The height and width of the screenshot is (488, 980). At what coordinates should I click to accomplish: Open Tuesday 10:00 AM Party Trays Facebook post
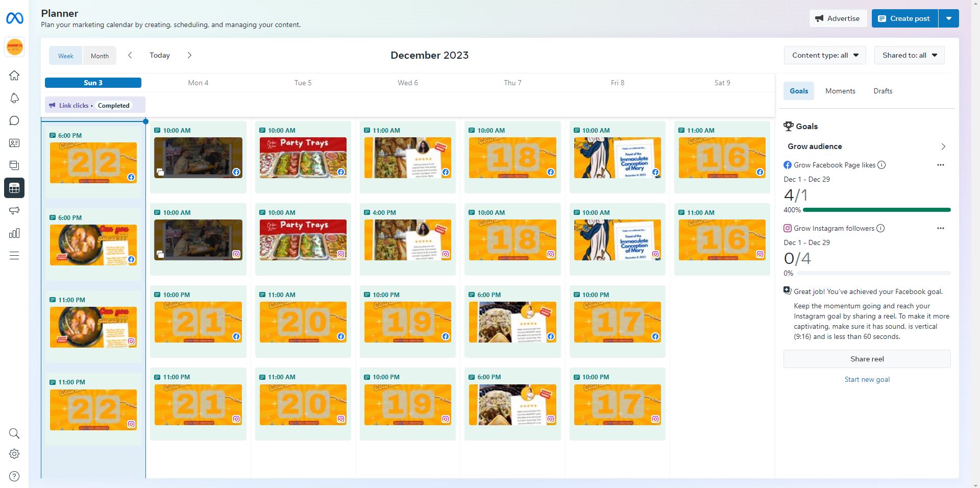pyautogui.click(x=303, y=157)
